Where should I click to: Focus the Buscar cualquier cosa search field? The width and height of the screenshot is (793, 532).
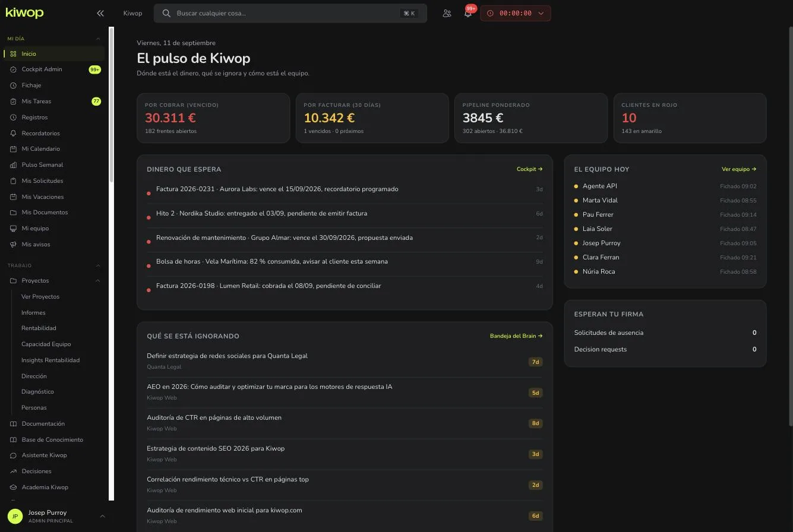290,13
